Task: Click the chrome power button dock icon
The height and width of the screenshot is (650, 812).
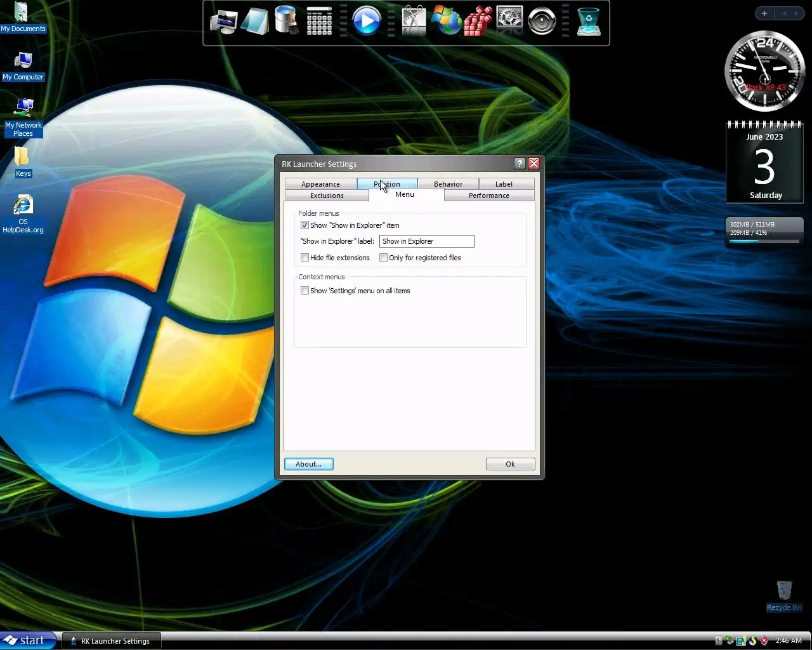Action: pos(542,21)
